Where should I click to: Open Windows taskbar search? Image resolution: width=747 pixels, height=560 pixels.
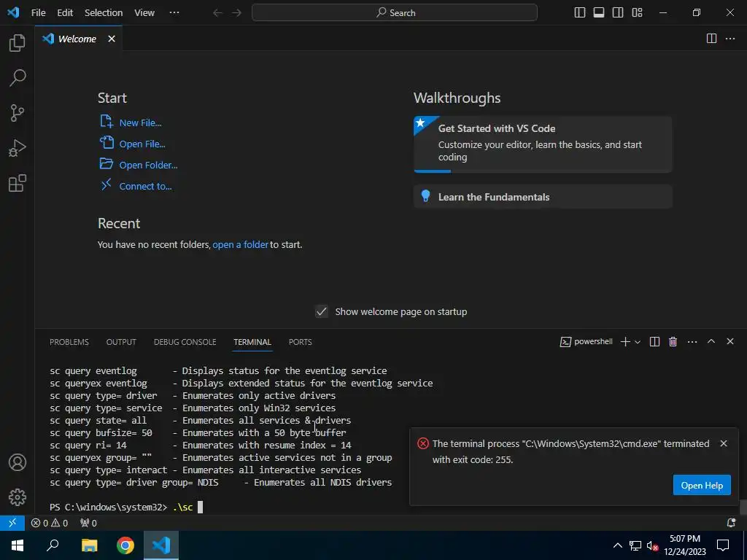pos(53,545)
